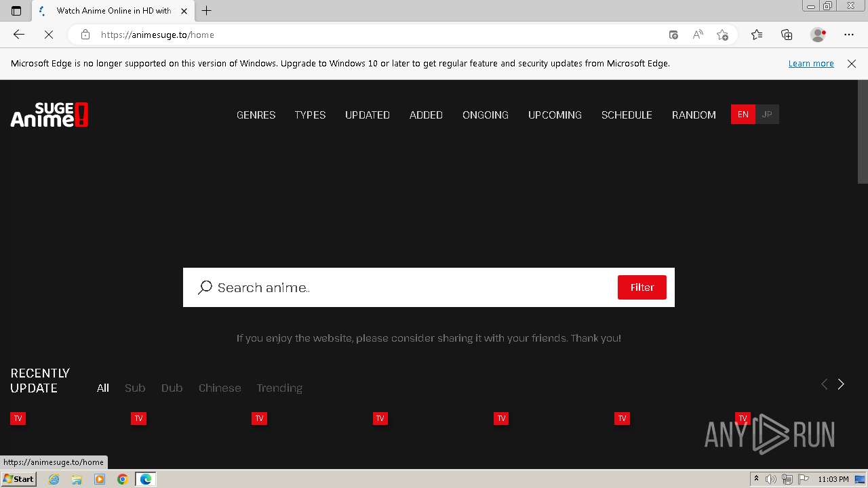
Task: Add this page to favorites
Action: [x=722, y=35]
